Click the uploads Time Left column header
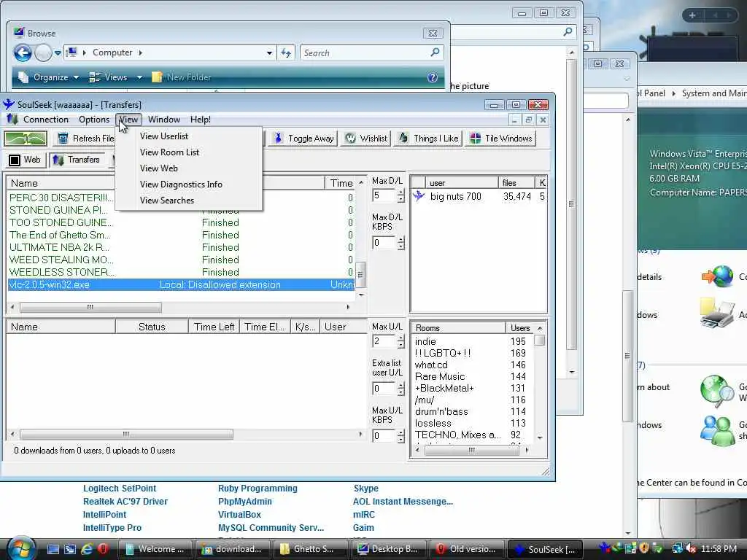Image resolution: width=747 pixels, height=560 pixels. [214, 327]
